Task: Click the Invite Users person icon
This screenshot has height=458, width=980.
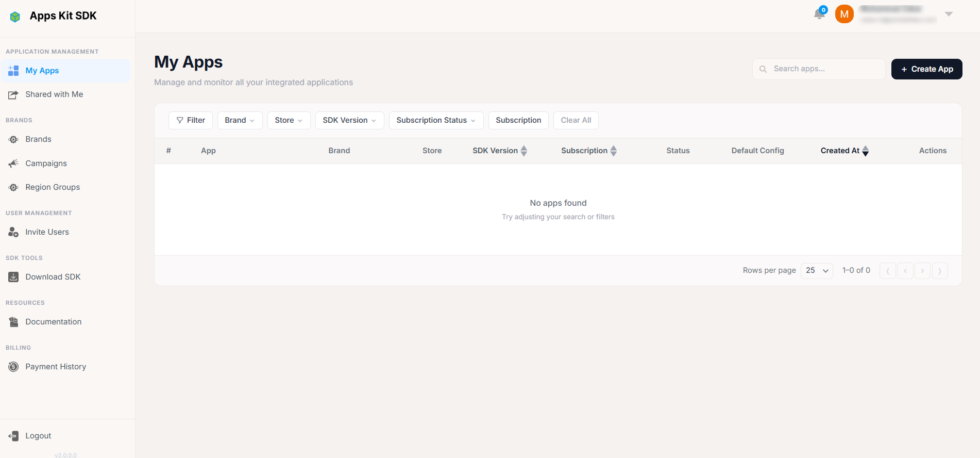Action: coord(13,232)
